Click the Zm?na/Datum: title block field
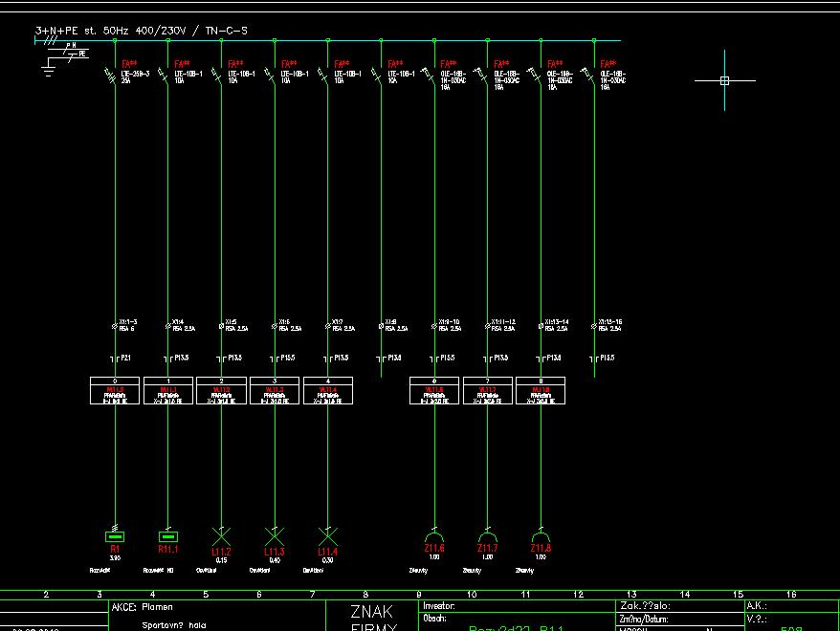Image resolution: width=840 pixels, height=631 pixels. tap(645, 620)
